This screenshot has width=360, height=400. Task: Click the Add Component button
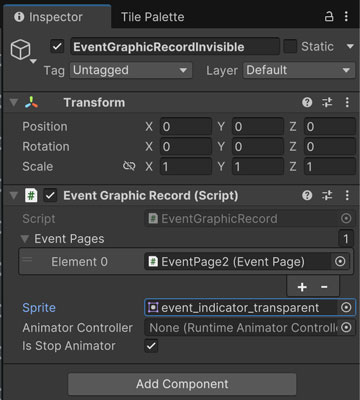coord(182,384)
